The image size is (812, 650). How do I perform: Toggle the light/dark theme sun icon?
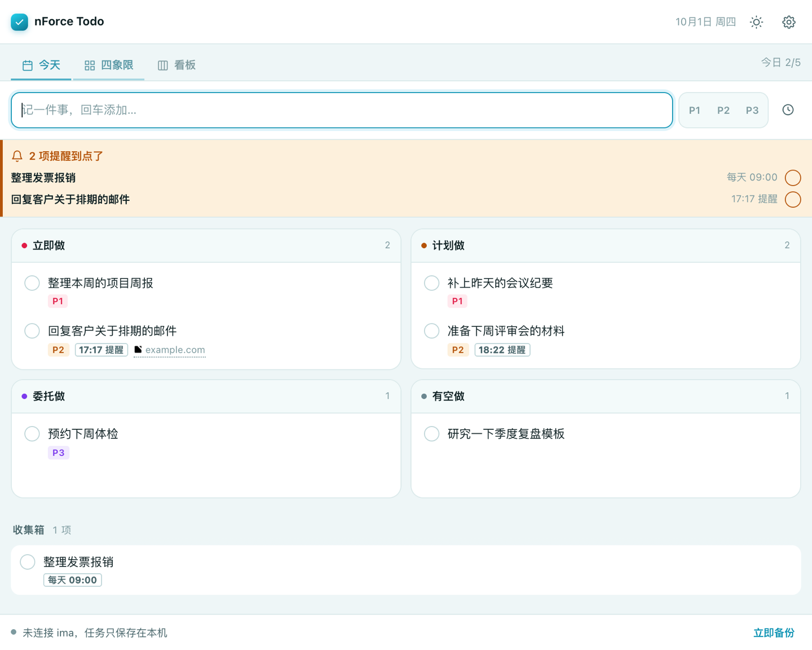point(756,22)
